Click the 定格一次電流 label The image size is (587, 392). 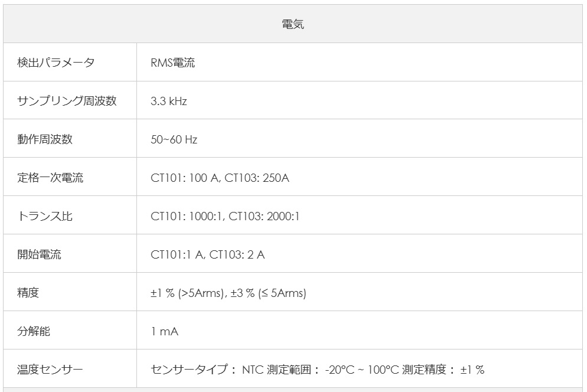click(50, 178)
